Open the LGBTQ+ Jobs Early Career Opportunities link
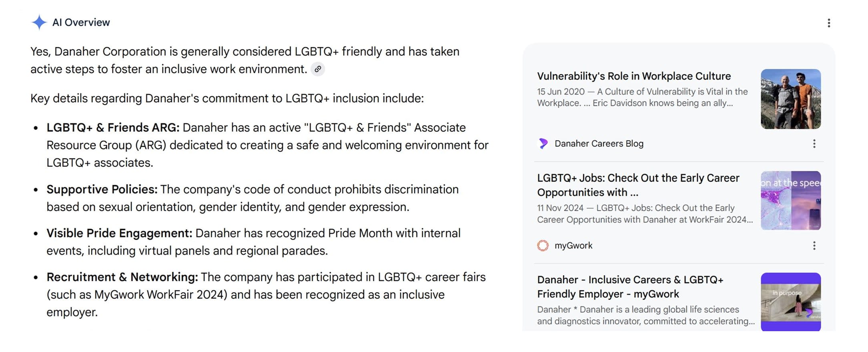The width and height of the screenshot is (868, 352). click(x=638, y=185)
